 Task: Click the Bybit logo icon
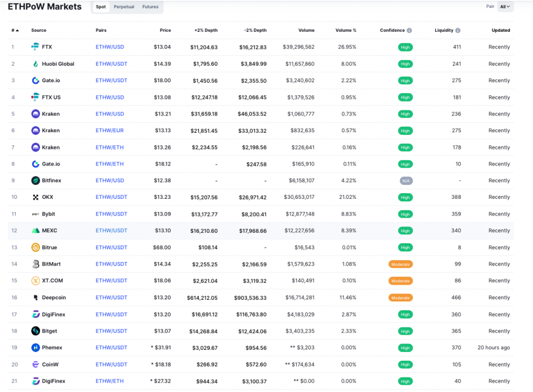[x=35, y=214]
